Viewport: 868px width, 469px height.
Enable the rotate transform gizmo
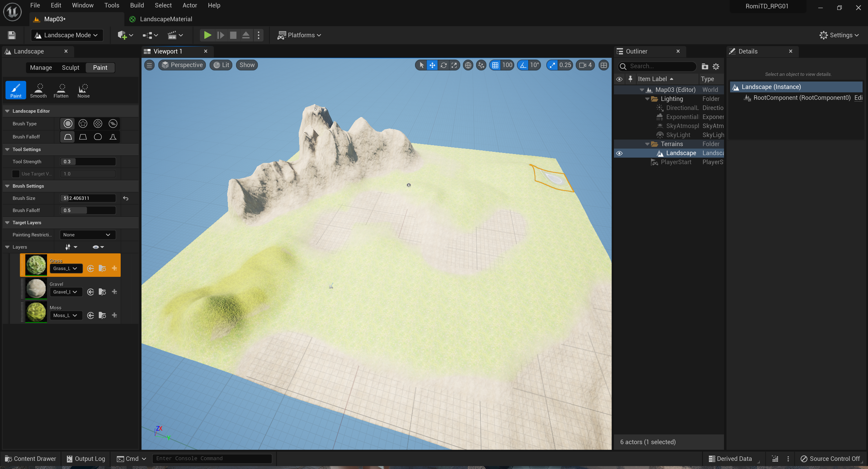tap(443, 65)
